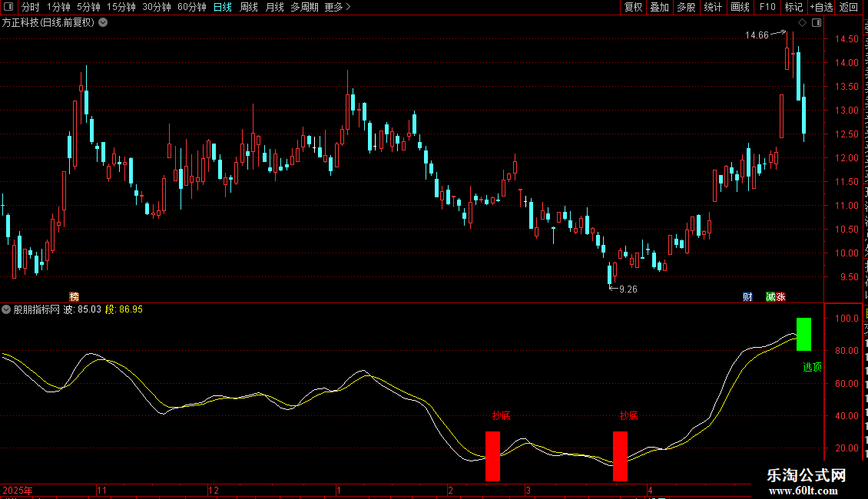Switch to 分时 intraday view
The image size is (868, 499).
pos(31,7)
